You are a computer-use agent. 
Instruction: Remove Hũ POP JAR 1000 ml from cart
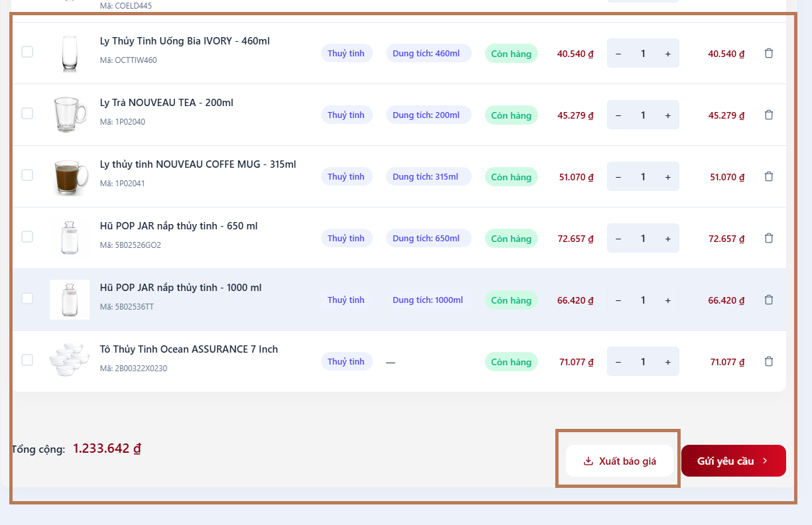coord(769,300)
